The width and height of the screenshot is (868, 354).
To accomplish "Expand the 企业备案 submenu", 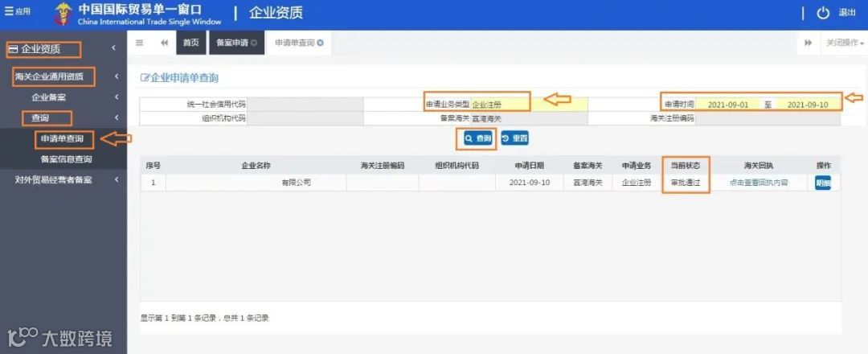I will pyautogui.click(x=63, y=97).
